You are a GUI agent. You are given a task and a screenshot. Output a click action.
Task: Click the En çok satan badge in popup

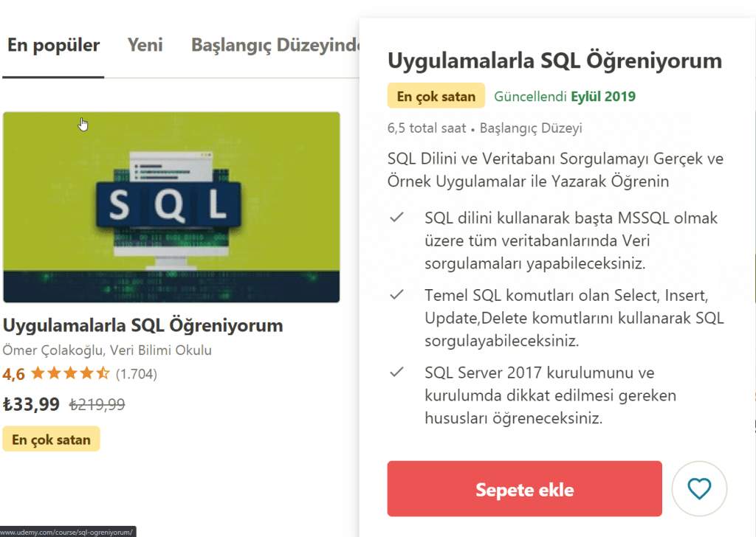pos(436,97)
